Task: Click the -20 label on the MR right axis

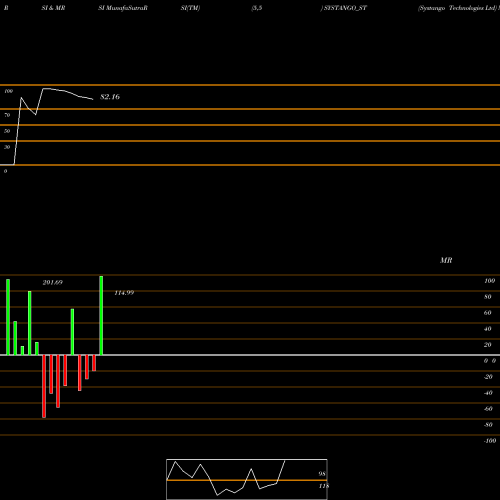Action: coord(488,377)
